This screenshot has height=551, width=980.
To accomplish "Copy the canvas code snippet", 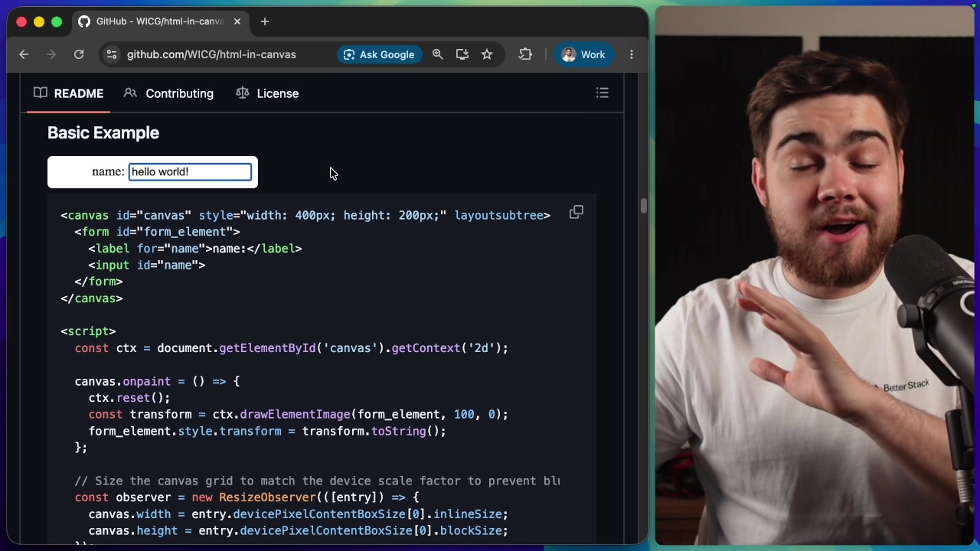I will (576, 212).
